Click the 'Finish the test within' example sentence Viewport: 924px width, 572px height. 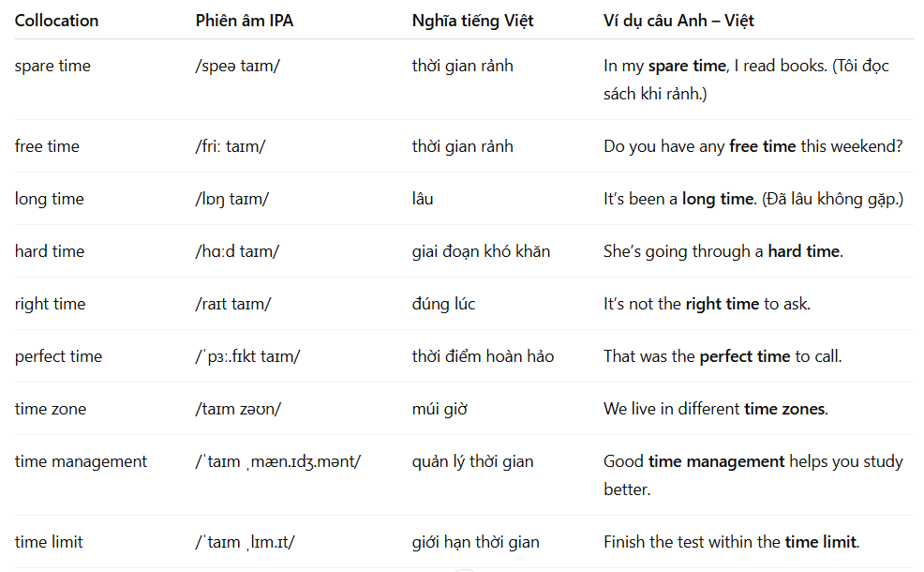click(731, 542)
